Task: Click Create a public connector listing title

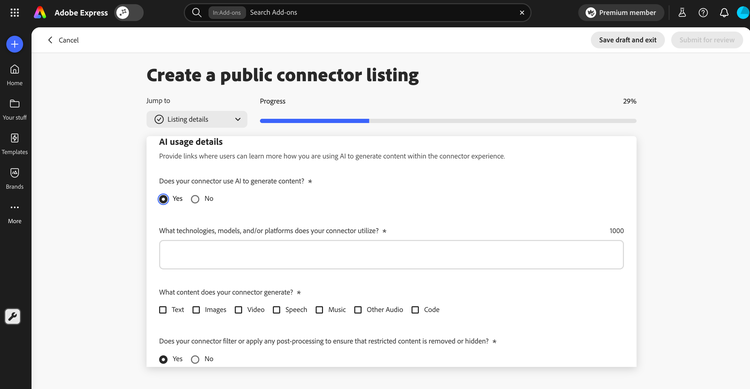Action: (283, 75)
